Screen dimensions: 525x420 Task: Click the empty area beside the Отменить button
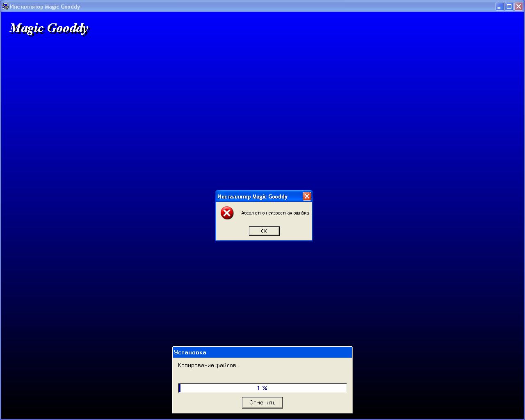tap(316, 403)
